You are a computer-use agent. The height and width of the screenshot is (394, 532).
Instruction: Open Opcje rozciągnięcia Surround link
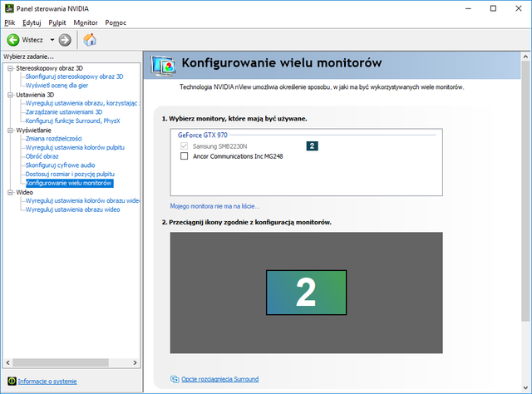(219, 379)
